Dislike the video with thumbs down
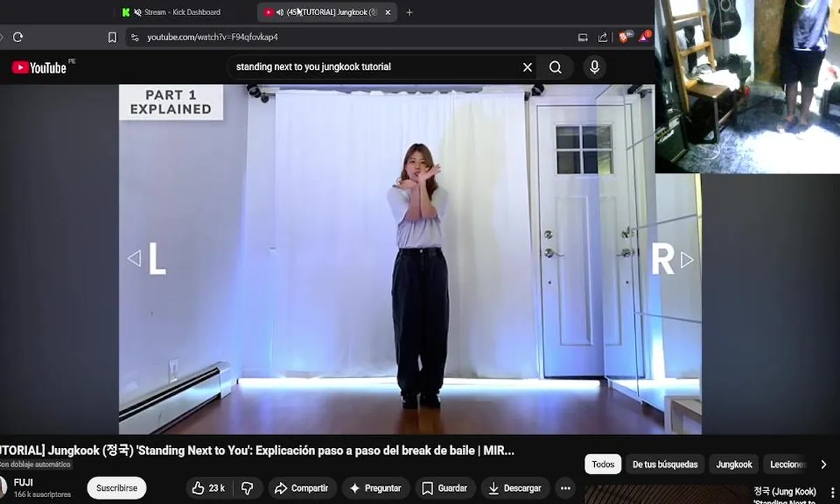 247,488
